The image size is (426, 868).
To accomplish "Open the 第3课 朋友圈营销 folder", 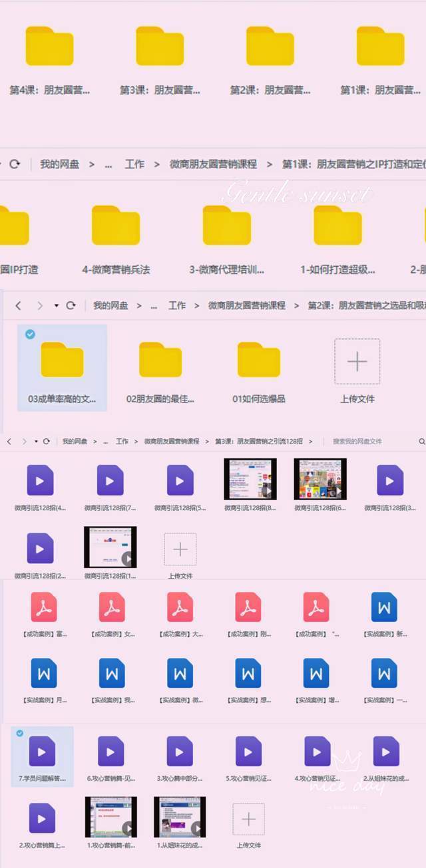I will pyautogui.click(x=160, y=47).
